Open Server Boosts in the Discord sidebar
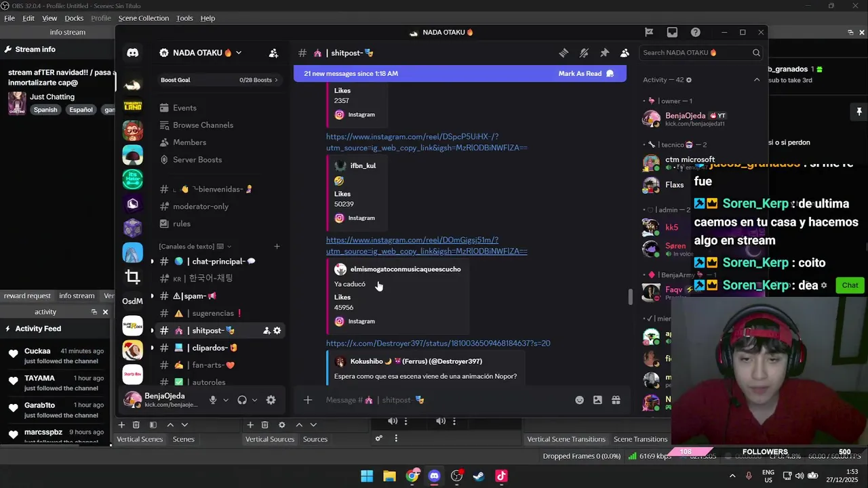The image size is (868, 488). (197, 160)
